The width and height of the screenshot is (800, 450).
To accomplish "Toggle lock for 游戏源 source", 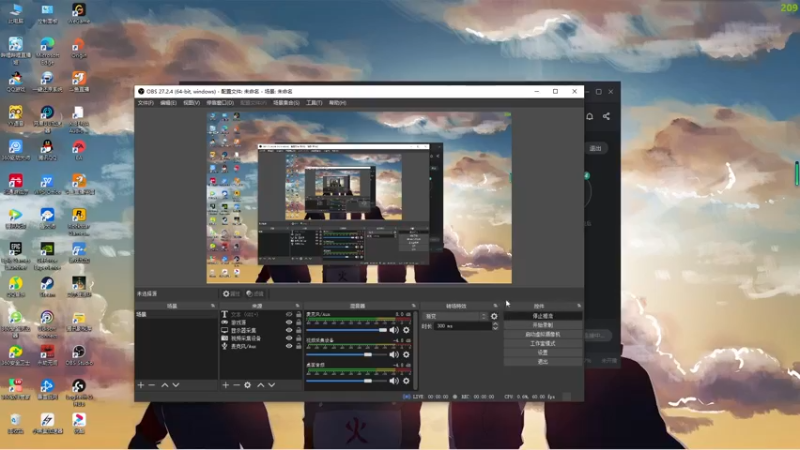I will (x=298, y=322).
